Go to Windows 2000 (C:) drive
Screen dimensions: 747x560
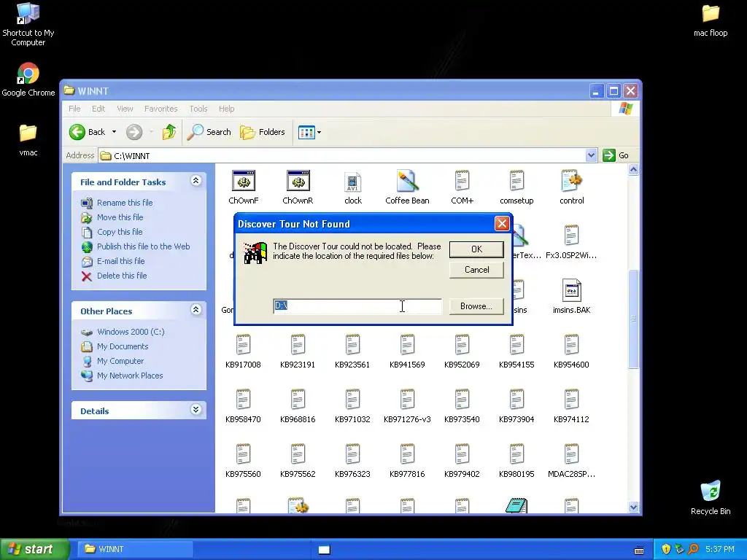pos(131,332)
